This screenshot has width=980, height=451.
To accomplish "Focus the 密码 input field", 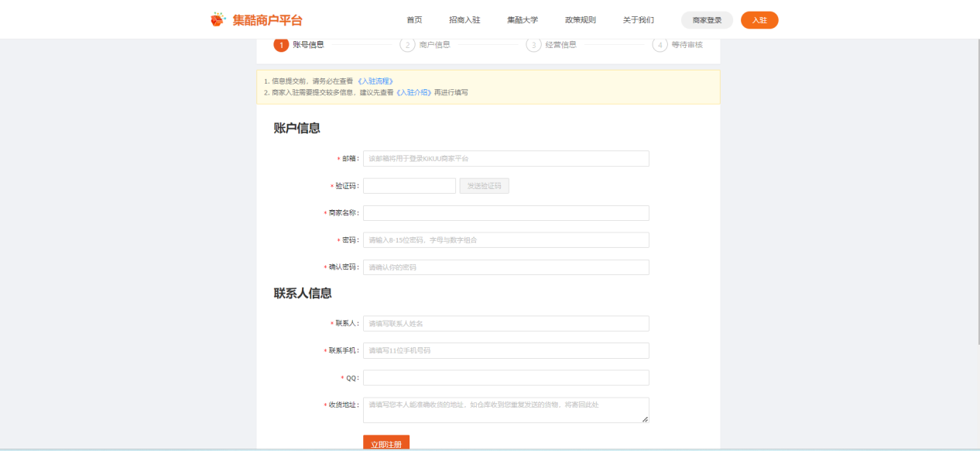I will point(505,240).
